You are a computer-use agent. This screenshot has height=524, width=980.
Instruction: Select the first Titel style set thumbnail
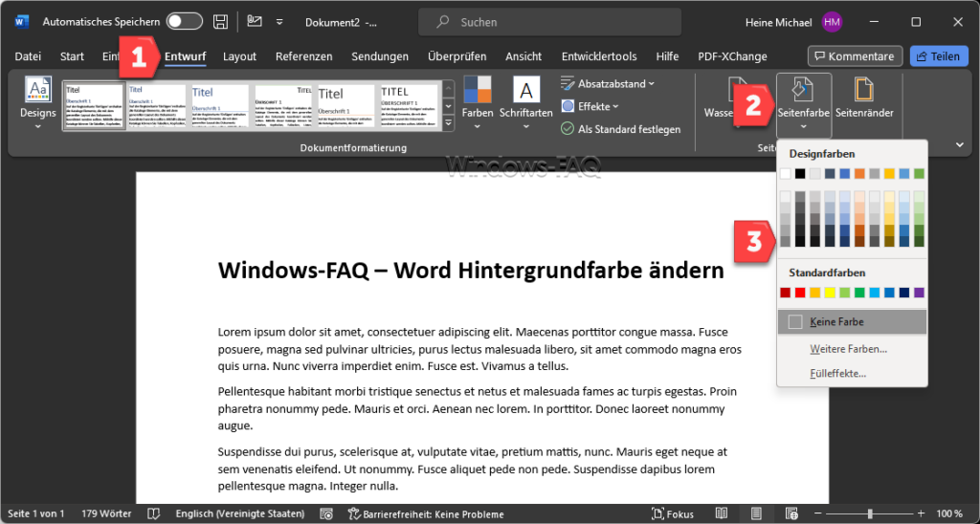[95, 106]
